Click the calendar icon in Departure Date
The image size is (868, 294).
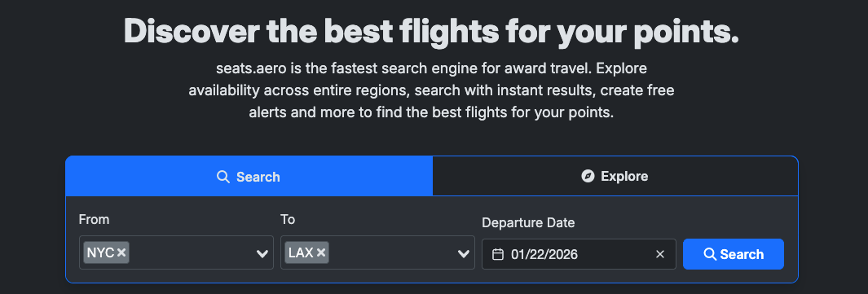pyautogui.click(x=498, y=254)
